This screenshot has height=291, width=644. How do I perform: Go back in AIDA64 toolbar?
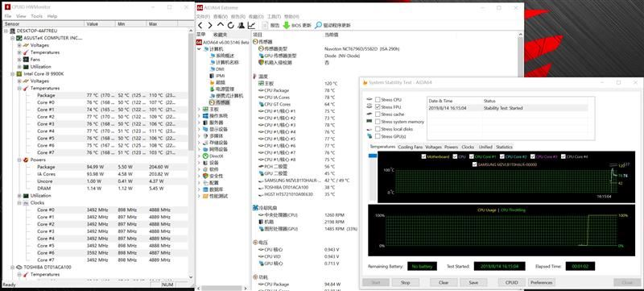click(x=200, y=26)
